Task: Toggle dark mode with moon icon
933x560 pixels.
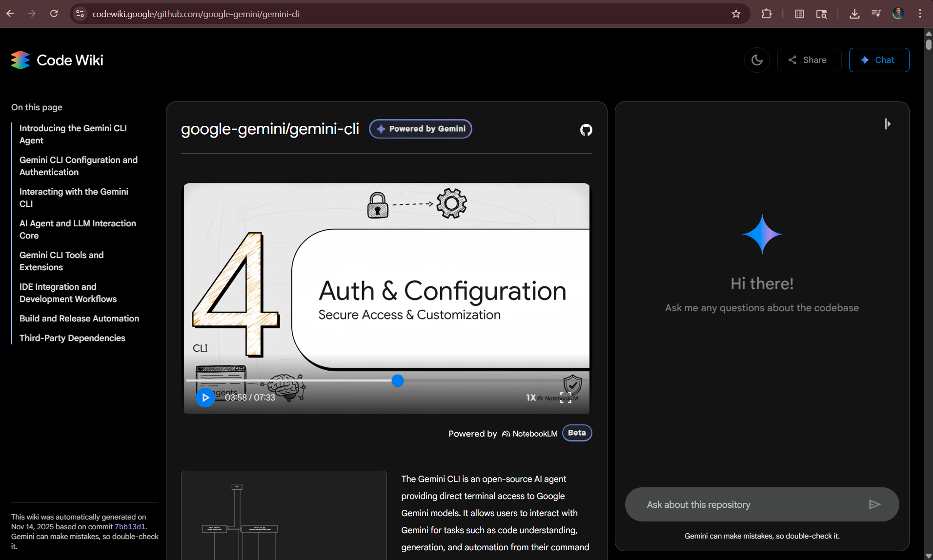Action: [757, 60]
